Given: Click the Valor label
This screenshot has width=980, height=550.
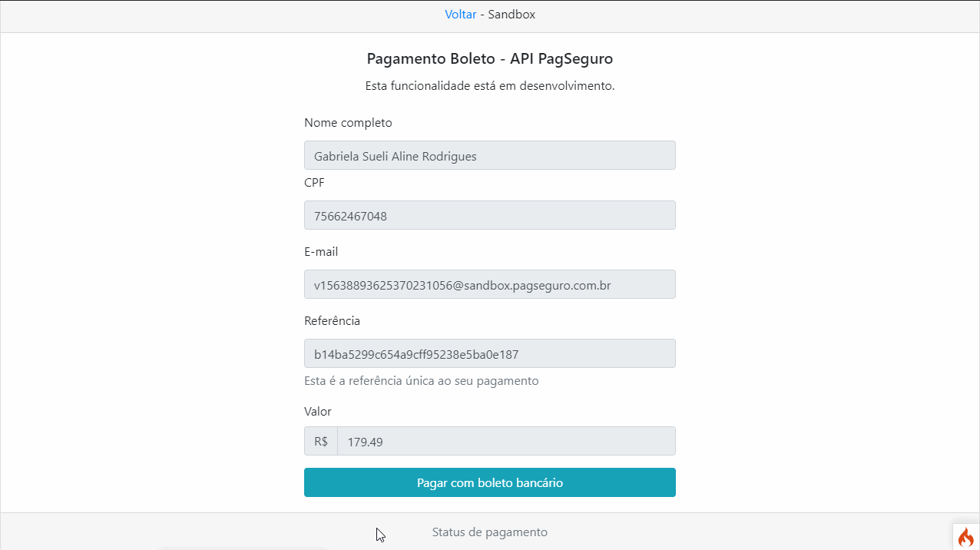Looking at the screenshot, I should 318,412.
